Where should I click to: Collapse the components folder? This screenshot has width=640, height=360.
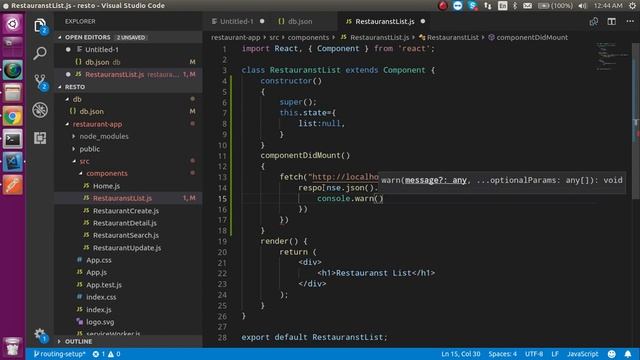click(x=129, y=173)
